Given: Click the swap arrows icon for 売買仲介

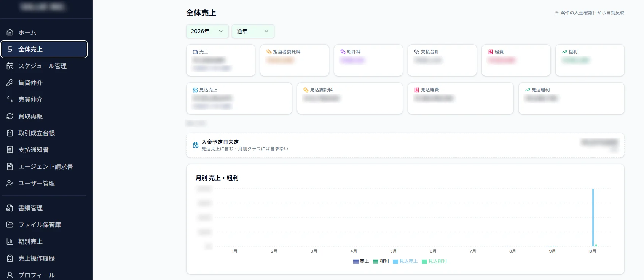Looking at the screenshot, I should (10, 99).
